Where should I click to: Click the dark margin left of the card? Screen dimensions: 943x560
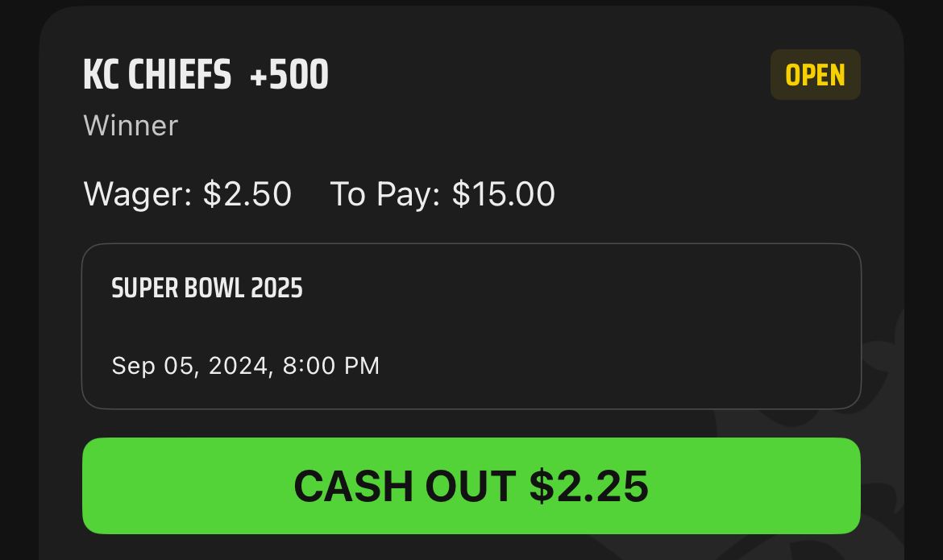point(18,282)
